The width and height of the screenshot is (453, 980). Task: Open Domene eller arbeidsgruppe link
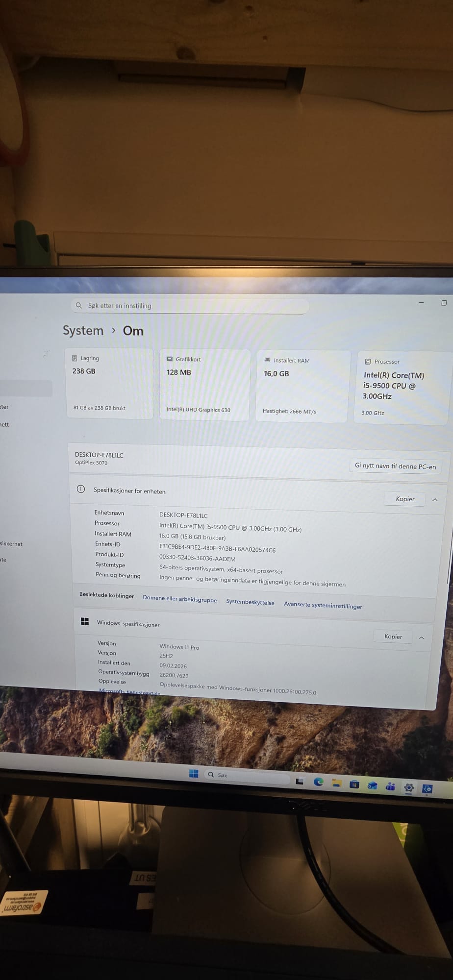tap(180, 599)
